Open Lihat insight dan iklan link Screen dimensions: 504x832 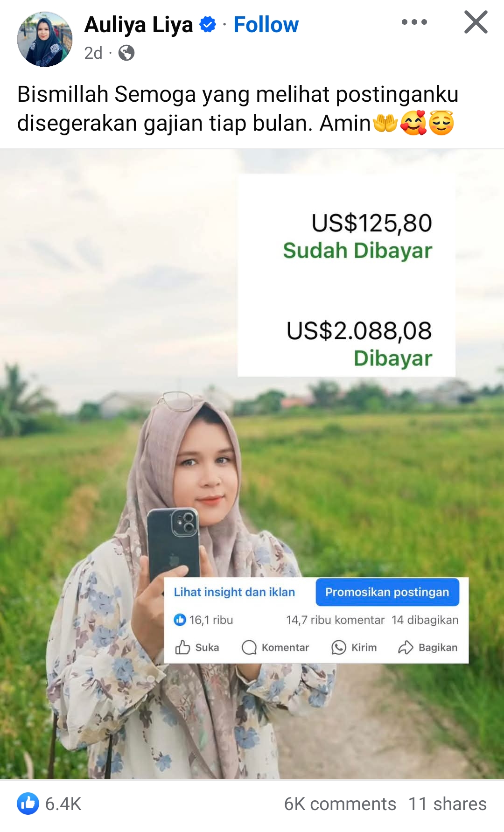tap(234, 592)
